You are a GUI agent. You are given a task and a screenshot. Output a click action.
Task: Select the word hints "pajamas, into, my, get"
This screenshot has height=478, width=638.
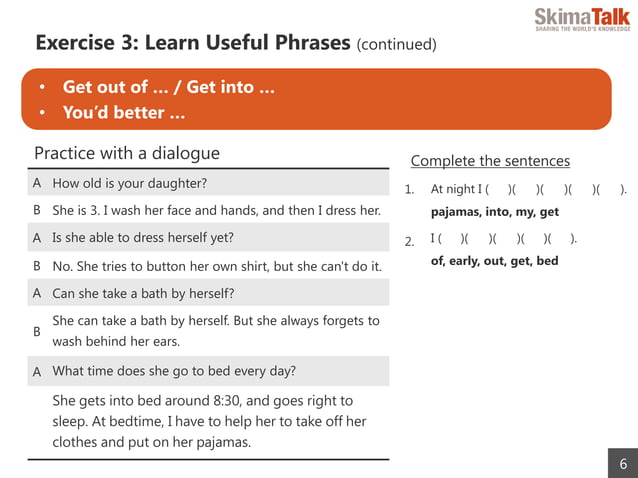coord(495,212)
